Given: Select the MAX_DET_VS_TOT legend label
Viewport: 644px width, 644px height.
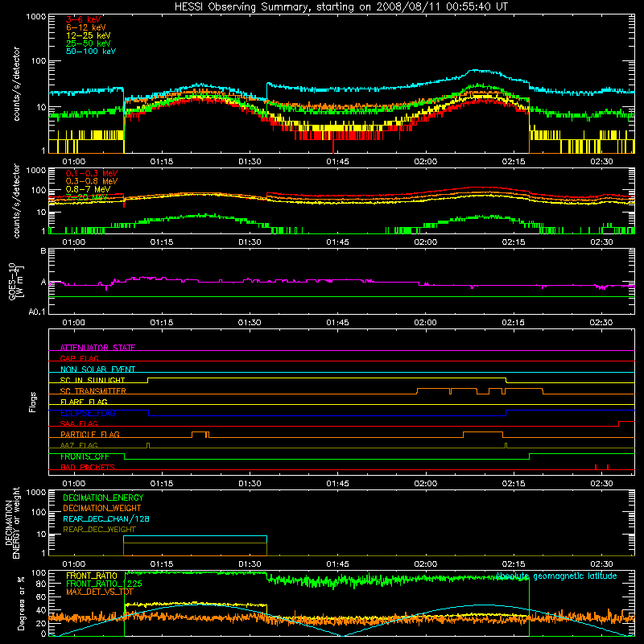Looking at the screenshot, I should [x=100, y=592].
